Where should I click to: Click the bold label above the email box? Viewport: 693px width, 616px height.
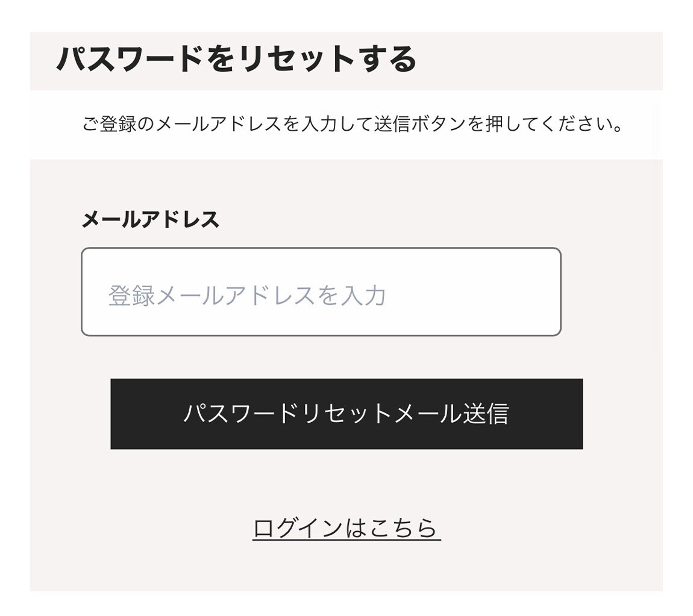click(x=150, y=219)
